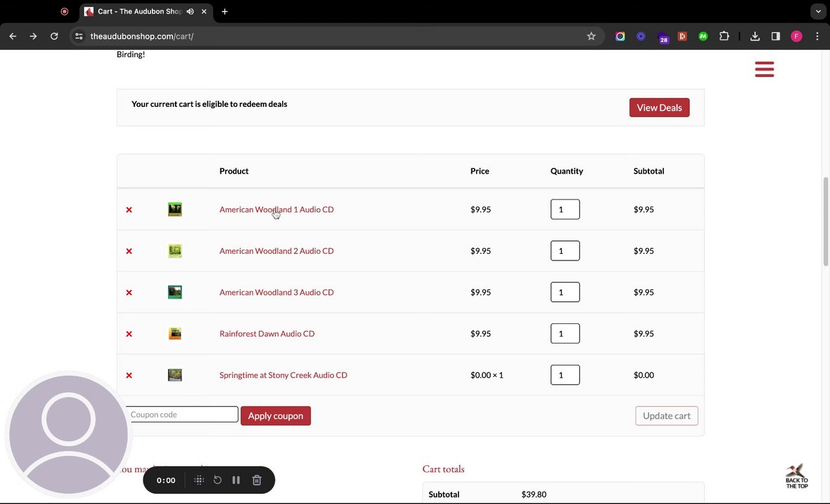Reload the cart page

click(x=54, y=36)
